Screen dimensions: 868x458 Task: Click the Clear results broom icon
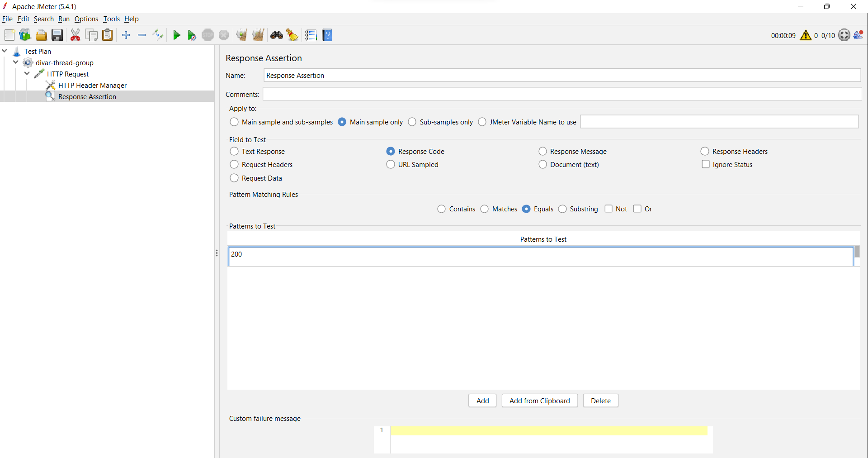click(242, 35)
